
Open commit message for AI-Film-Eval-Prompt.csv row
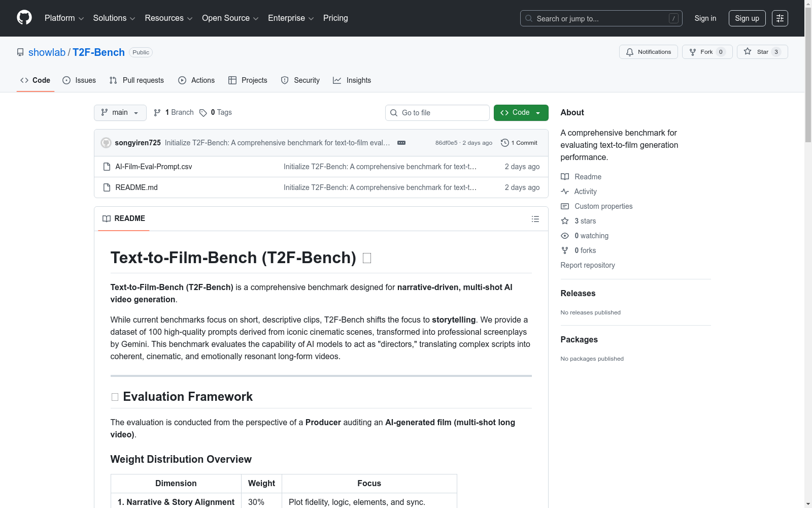(380, 167)
